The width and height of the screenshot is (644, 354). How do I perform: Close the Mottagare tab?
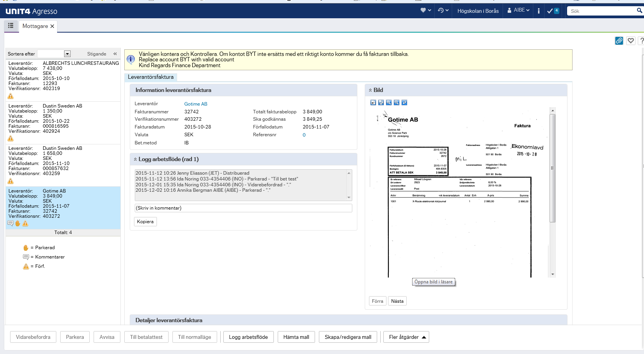[52, 26]
